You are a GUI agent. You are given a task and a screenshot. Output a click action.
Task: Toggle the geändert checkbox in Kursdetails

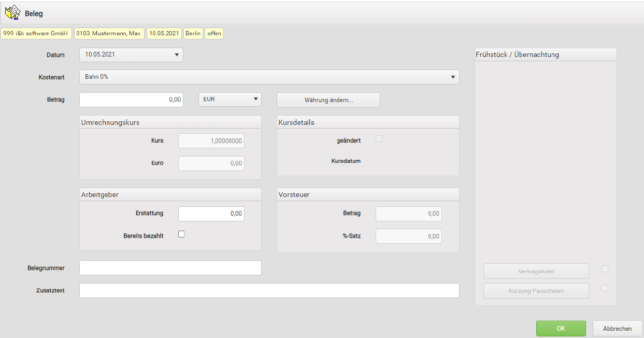coord(379,139)
